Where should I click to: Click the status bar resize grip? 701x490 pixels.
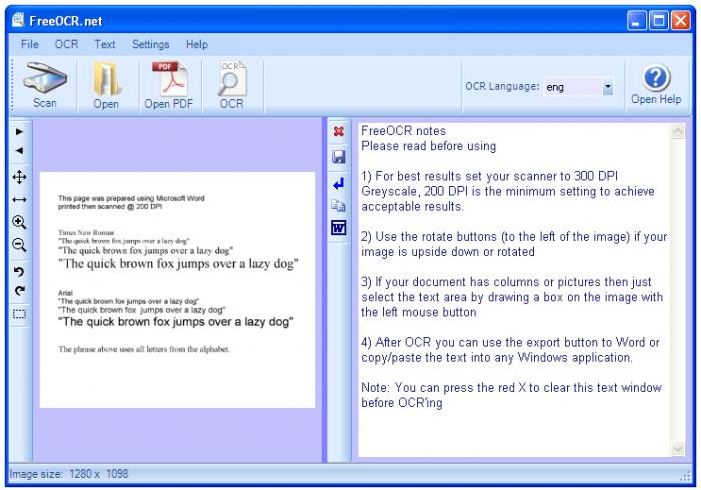(x=685, y=477)
